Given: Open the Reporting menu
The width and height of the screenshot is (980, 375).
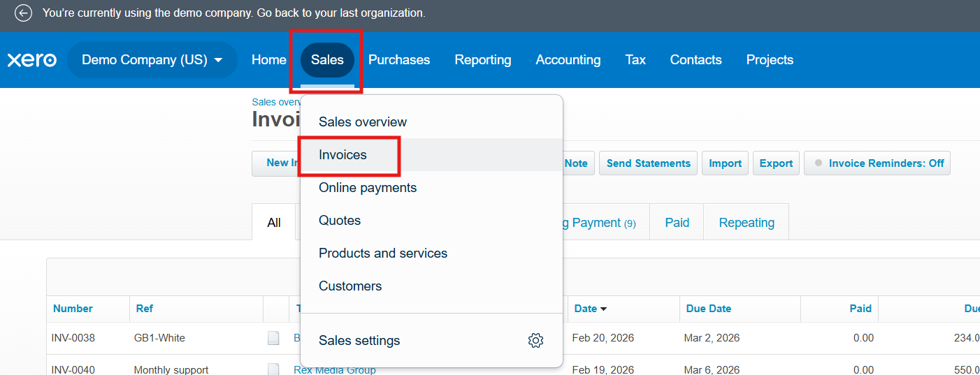Looking at the screenshot, I should click(483, 60).
